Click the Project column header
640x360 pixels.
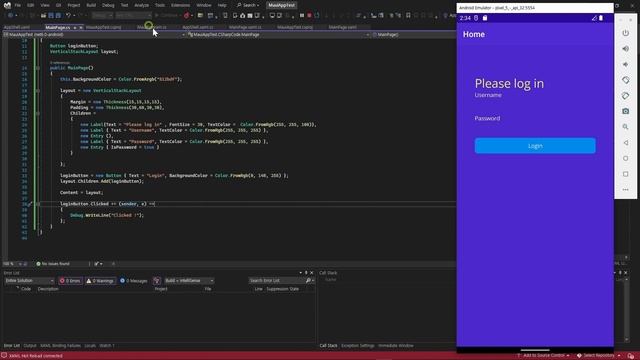click(x=161, y=289)
